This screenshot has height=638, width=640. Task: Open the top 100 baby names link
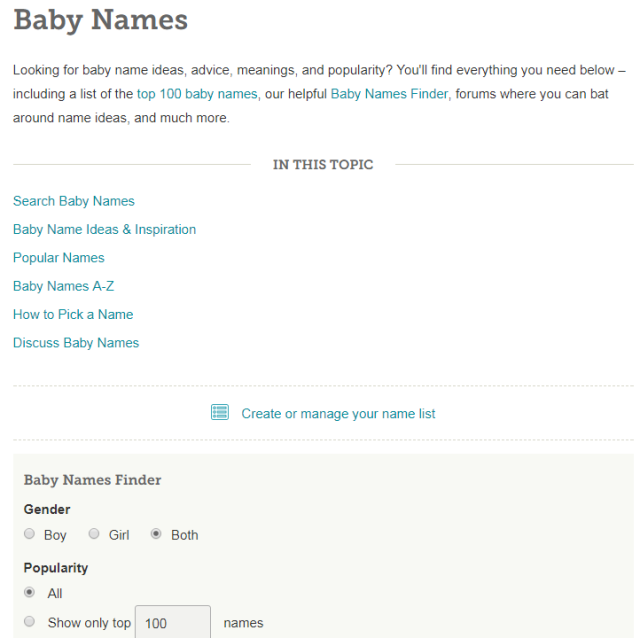[x=197, y=94]
